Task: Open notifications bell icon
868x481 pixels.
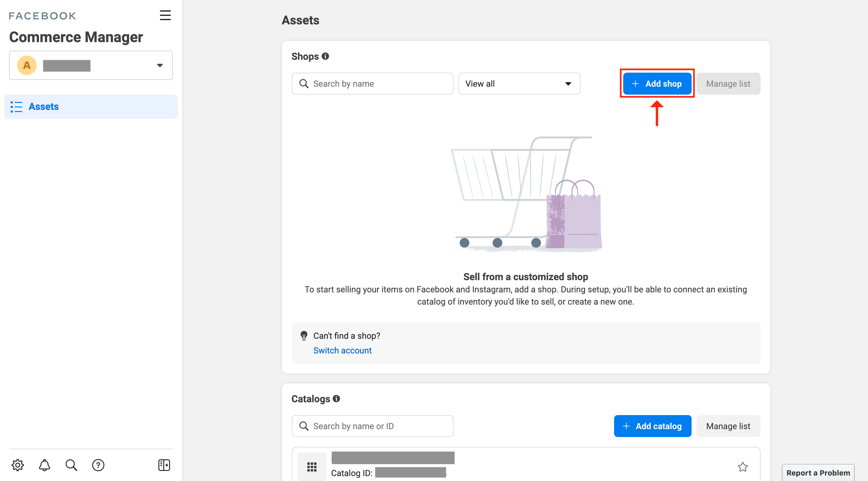Action: [x=45, y=465]
